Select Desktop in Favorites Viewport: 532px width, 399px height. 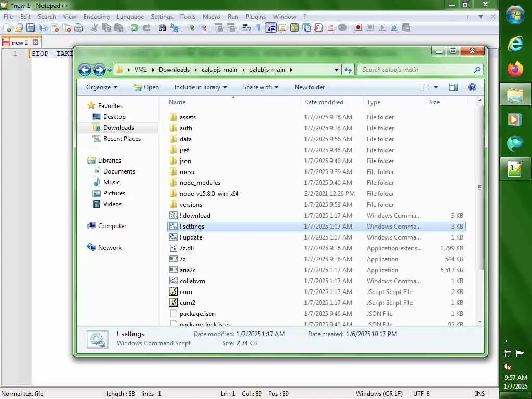pyautogui.click(x=114, y=117)
